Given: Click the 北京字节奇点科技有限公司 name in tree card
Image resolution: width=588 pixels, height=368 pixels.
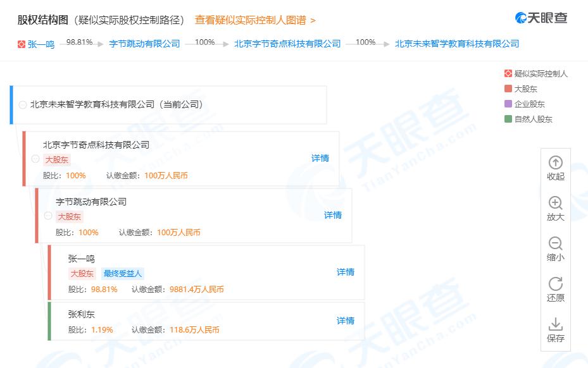Looking at the screenshot, I should tap(96, 145).
